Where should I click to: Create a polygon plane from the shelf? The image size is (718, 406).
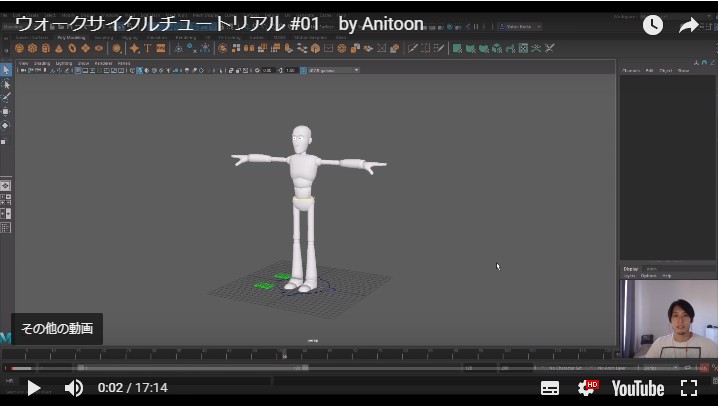click(86, 48)
